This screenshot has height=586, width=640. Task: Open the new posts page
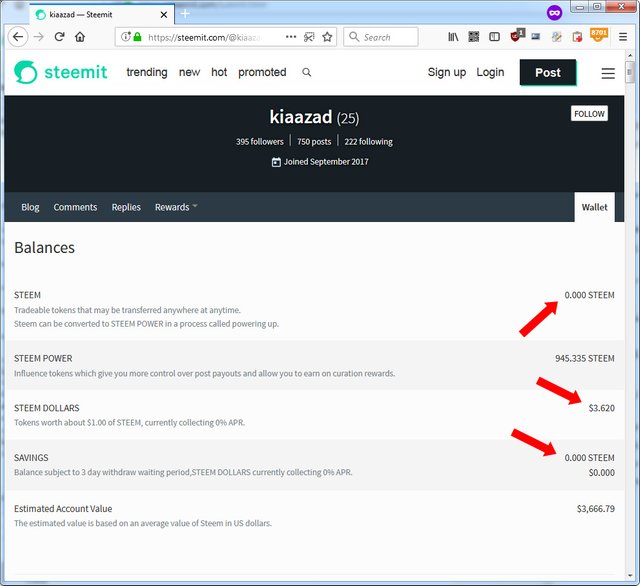[x=189, y=72]
